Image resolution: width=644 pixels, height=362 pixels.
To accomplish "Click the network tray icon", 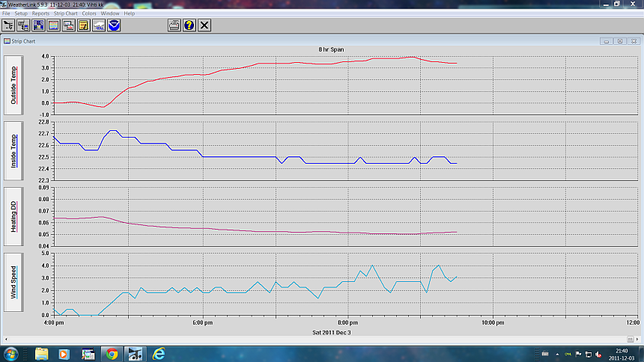I will pos(588,355).
